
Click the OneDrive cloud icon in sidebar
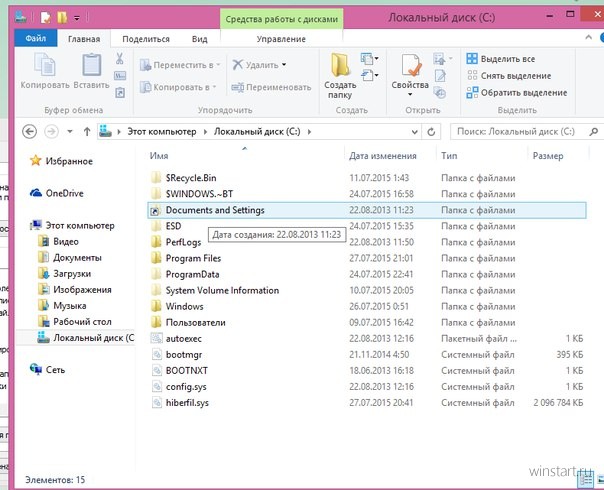click(36, 193)
